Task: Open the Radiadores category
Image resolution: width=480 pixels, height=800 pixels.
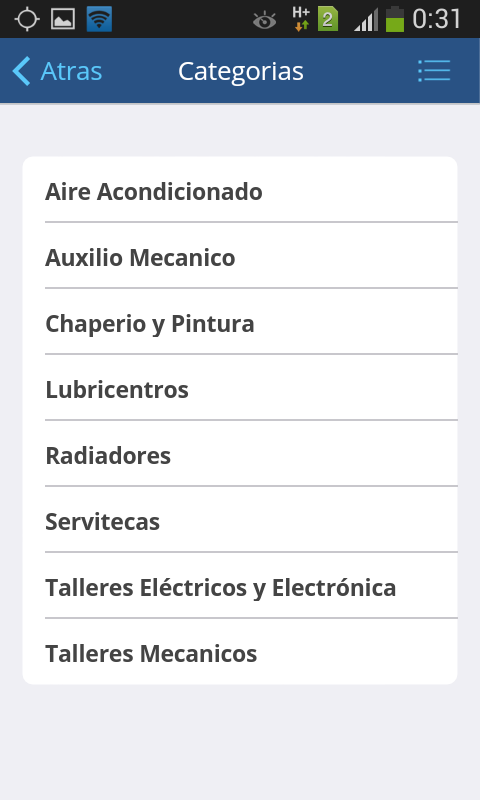Action: [x=240, y=454]
